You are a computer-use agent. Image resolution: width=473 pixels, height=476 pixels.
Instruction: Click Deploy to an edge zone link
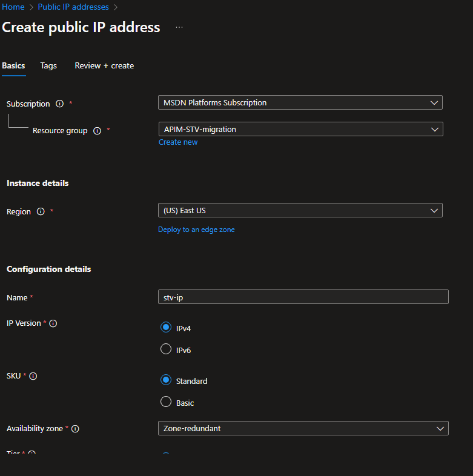pyautogui.click(x=196, y=230)
